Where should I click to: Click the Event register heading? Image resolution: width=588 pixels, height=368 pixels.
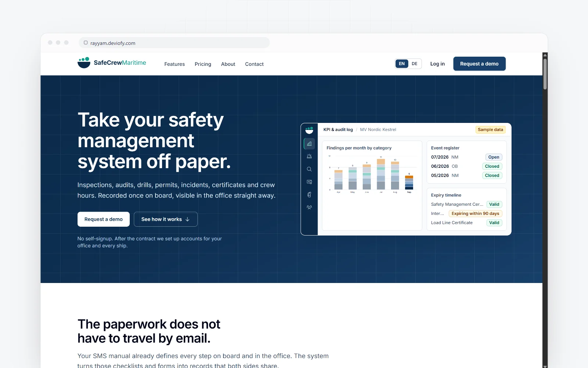click(445, 148)
